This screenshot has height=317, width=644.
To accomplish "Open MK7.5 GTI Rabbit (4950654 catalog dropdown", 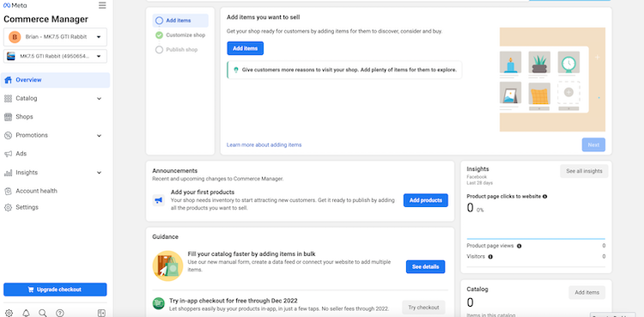I will (55, 57).
